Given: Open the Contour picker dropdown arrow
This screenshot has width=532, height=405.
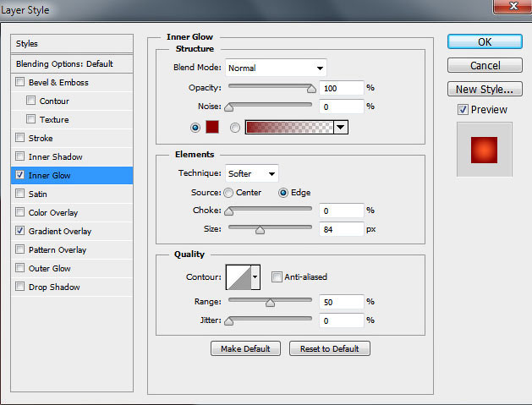Looking at the screenshot, I should 255,277.
